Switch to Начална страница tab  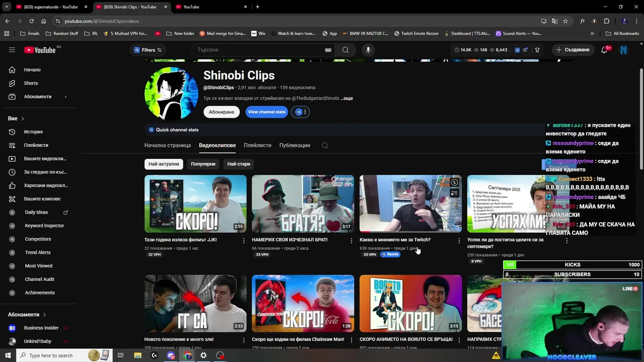168,145
